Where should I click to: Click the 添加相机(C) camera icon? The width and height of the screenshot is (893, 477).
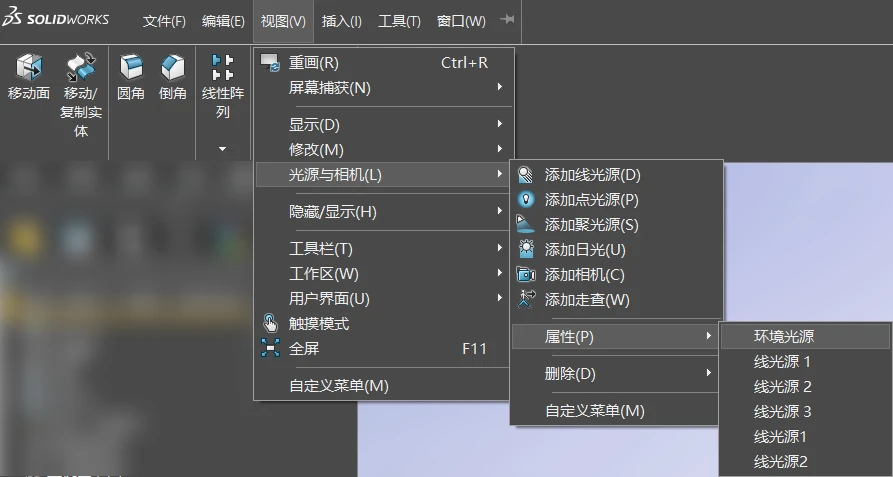point(525,274)
